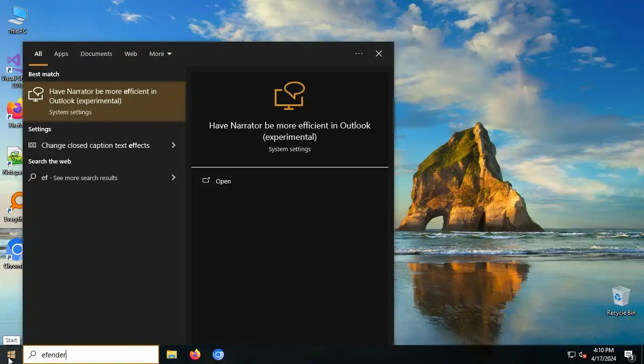Open the This PC desktop icon
The image size is (644, 364).
pyautogui.click(x=17, y=19)
